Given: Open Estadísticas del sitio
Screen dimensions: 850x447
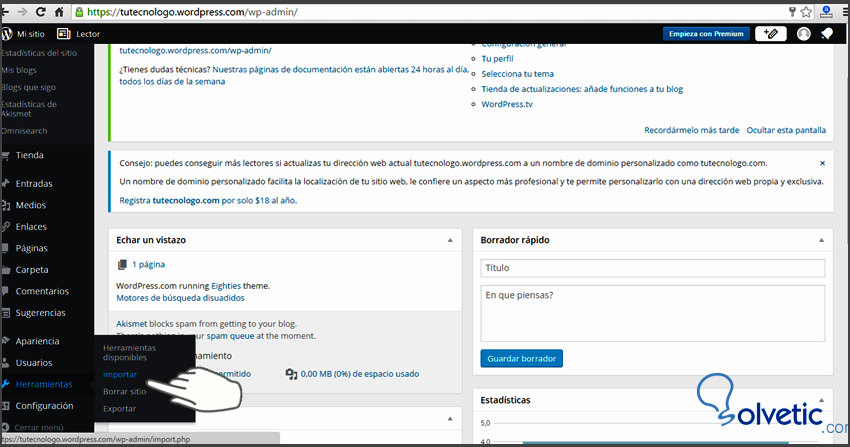Looking at the screenshot, I should click(39, 53).
